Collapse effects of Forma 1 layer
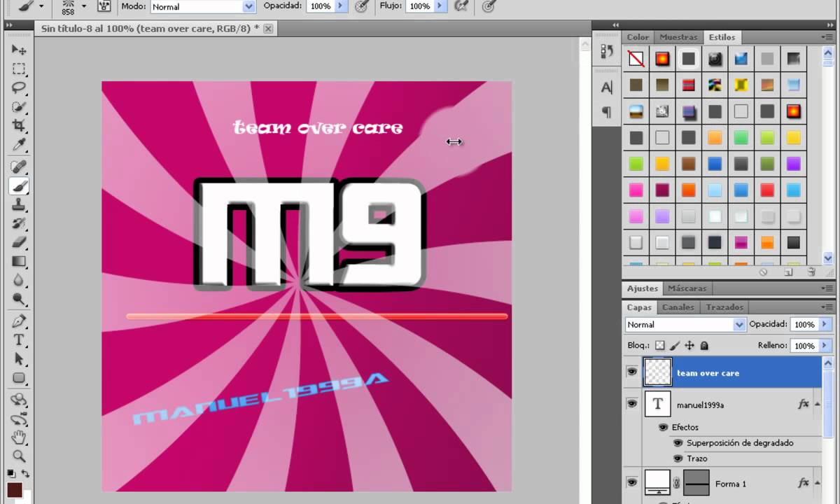 pos(818,484)
